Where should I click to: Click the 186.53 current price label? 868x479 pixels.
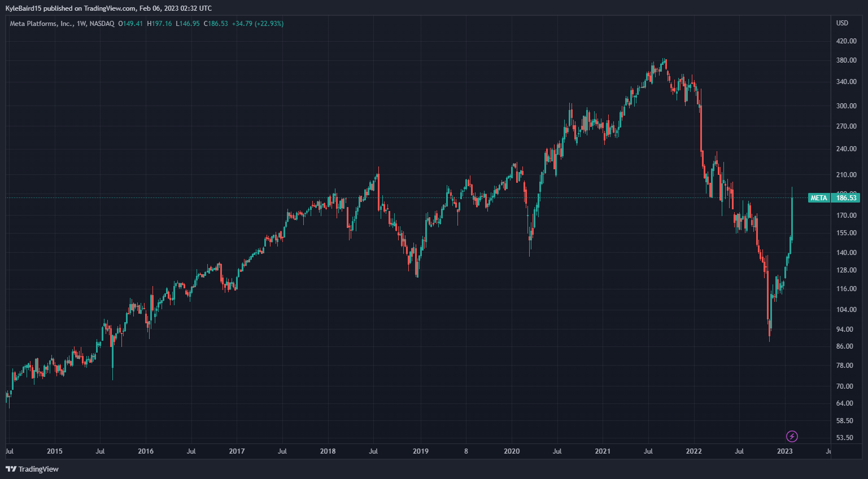(x=846, y=197)
